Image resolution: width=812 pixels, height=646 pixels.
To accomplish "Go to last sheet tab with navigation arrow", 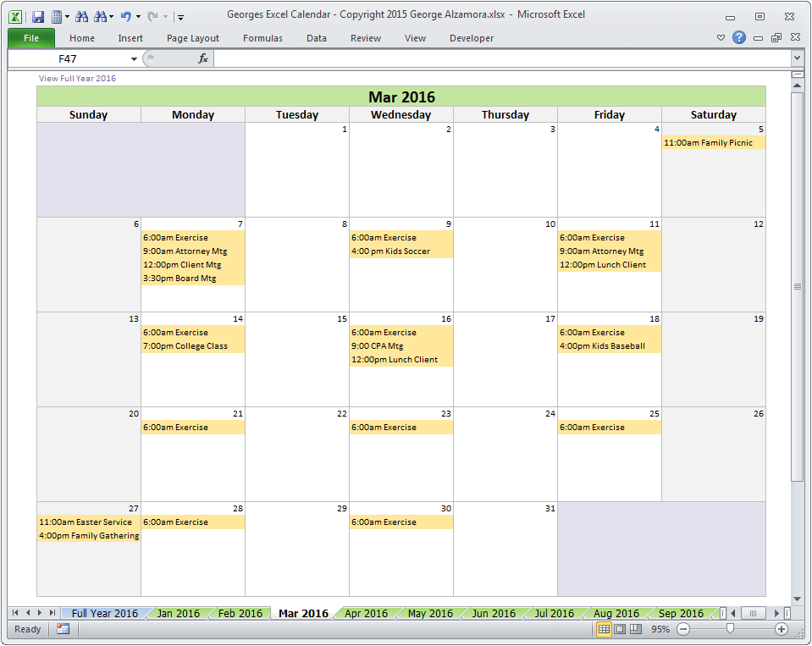I will point(52,613).
